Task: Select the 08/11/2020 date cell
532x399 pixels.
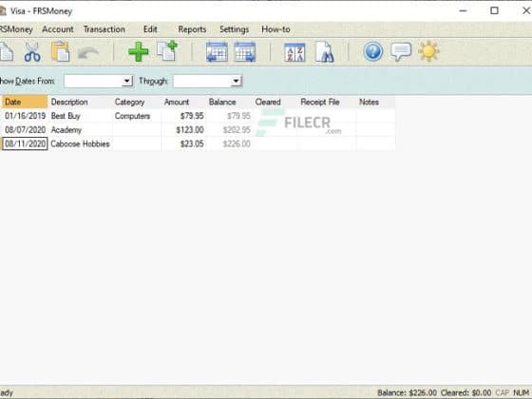Action: (25, 143)
